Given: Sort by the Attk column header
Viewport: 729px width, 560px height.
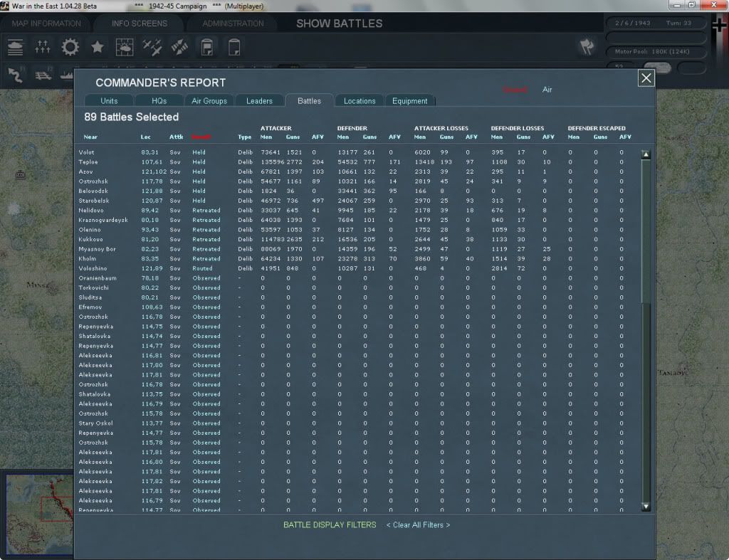Looking at the screenshot, I should click(x=177, y=137).
